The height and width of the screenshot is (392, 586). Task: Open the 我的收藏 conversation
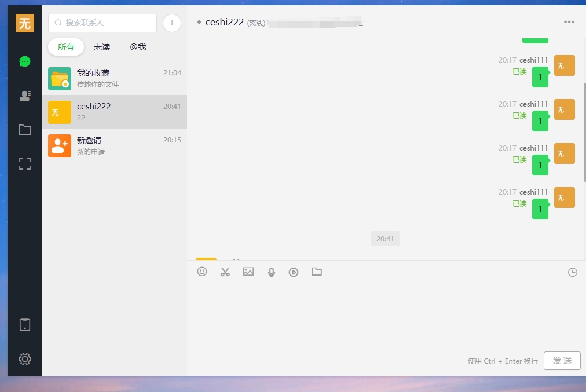pyautogui.click(x=115, y=79)
